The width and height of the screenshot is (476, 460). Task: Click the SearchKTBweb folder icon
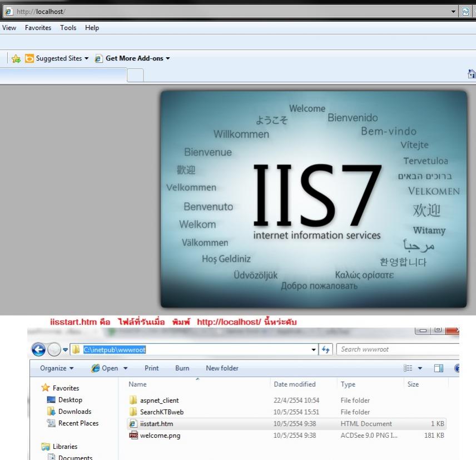133,412
